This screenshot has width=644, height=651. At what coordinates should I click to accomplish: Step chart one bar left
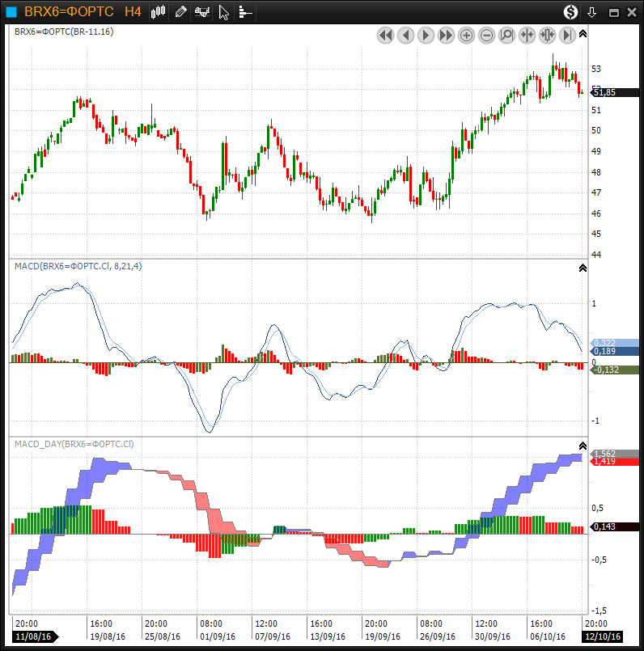click(x=406, y=35)
